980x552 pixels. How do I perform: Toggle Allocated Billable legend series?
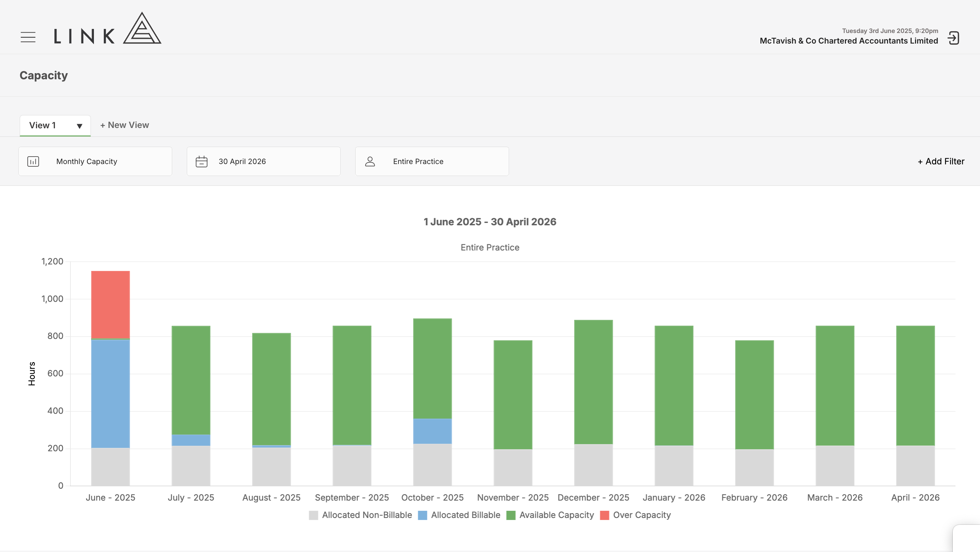click(x=465, y=515)
